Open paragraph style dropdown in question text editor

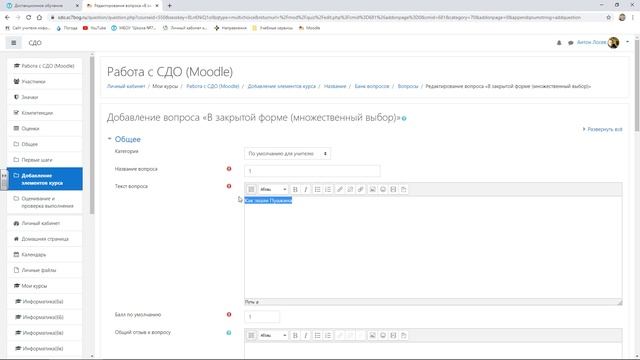point(273,189)
